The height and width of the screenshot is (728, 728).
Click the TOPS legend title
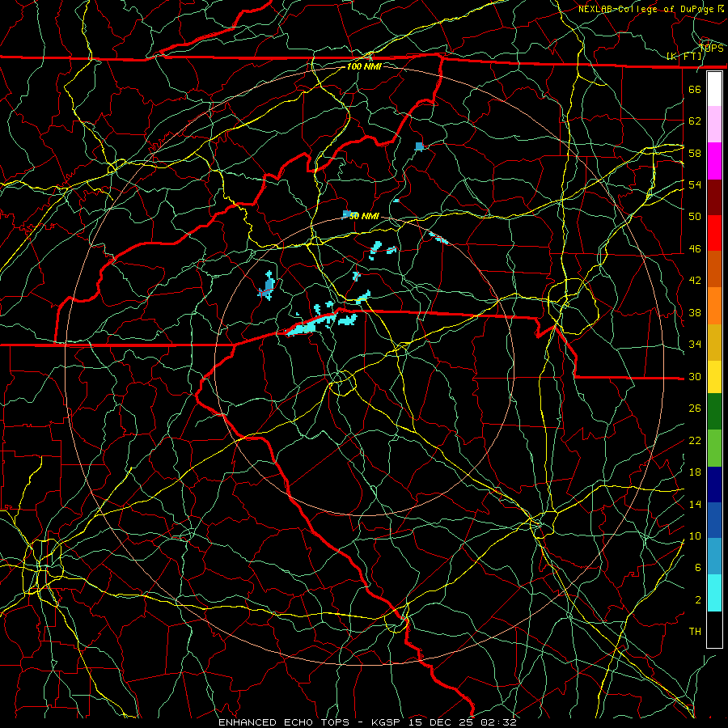[x=711, y=49]
